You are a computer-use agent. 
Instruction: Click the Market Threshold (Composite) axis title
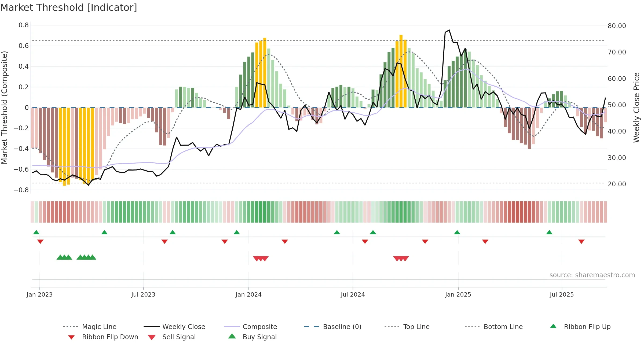4,107
